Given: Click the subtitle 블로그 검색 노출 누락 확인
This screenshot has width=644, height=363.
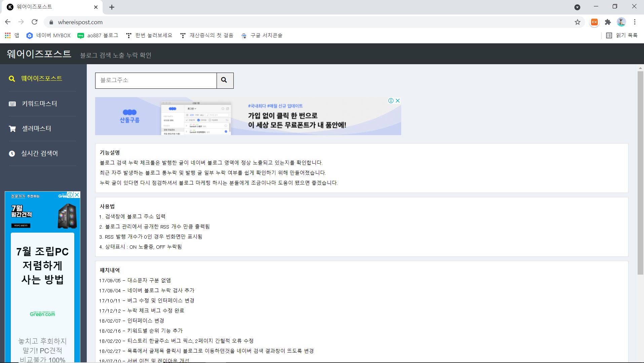Looking at the screenshot, I should tap(116, 55).
